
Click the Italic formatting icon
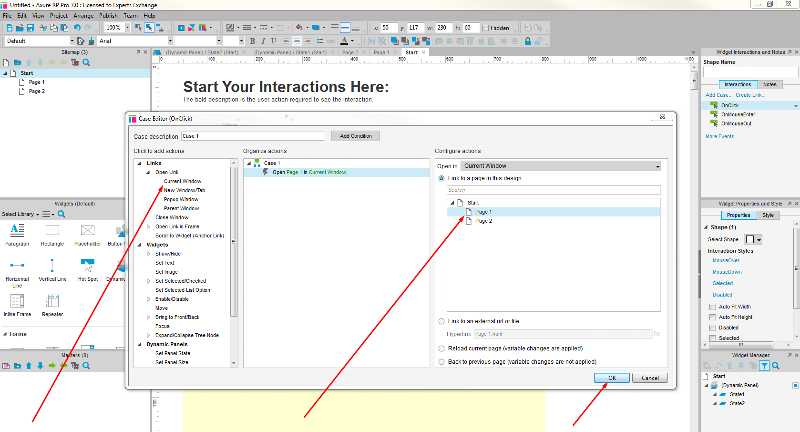tap(263, 41)
